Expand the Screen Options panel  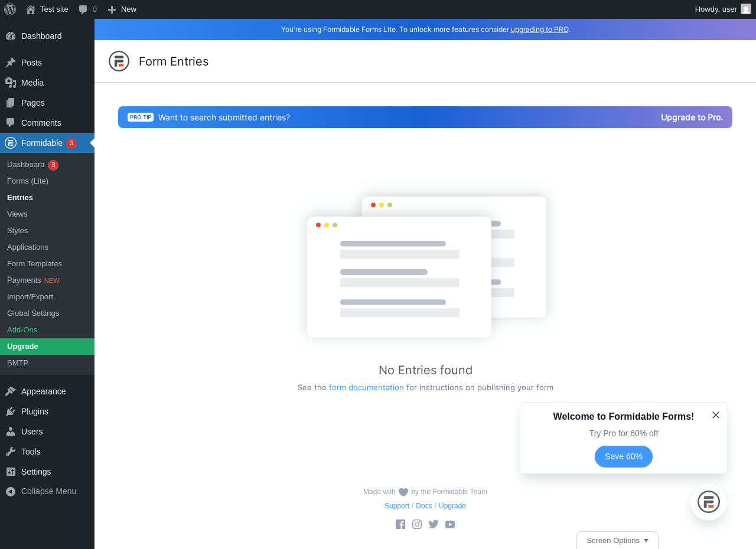pyautogui.click(x=617, y=540)
